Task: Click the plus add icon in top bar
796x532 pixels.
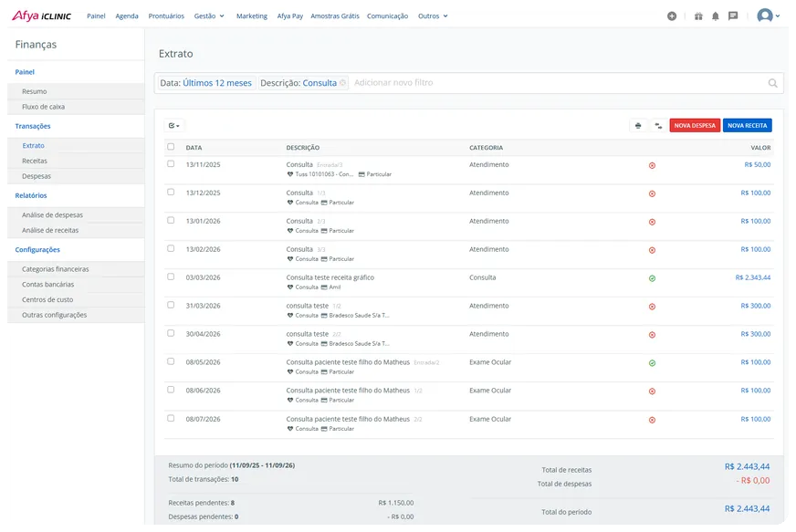Action: click(x=672, y=16)
